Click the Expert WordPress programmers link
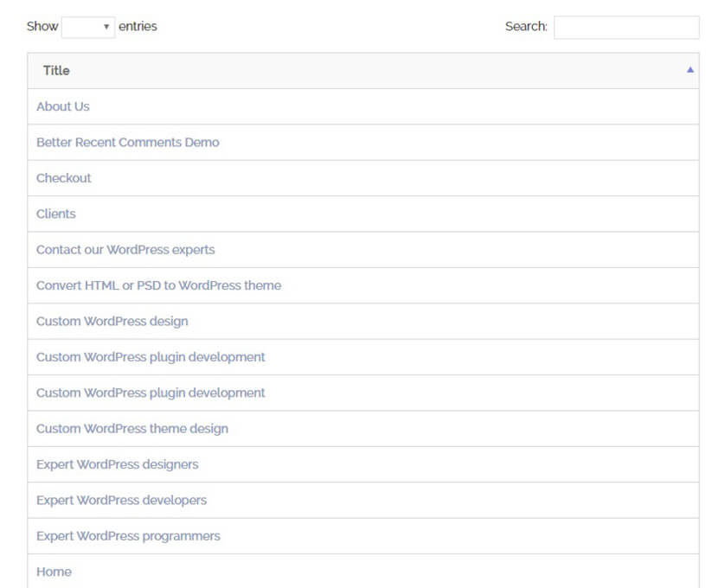The image size is (725, 588). 128,536
